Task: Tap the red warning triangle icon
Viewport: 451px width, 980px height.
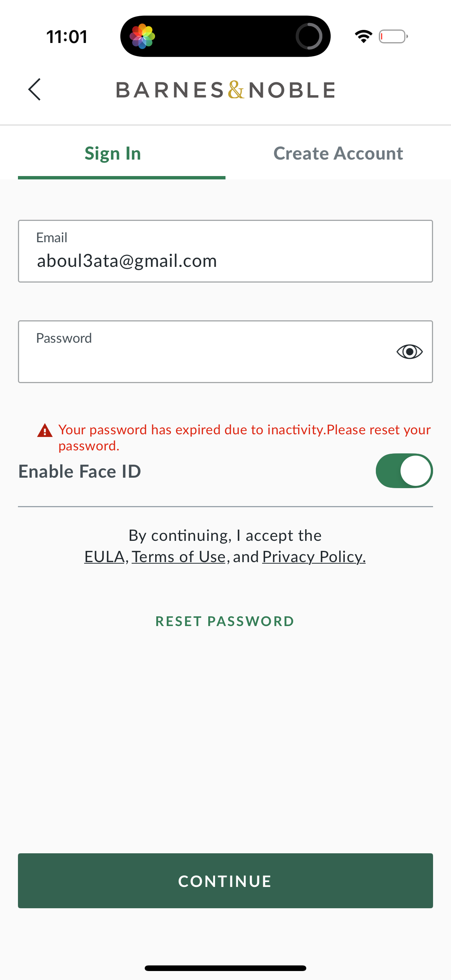Action: [x=45, y=431]
